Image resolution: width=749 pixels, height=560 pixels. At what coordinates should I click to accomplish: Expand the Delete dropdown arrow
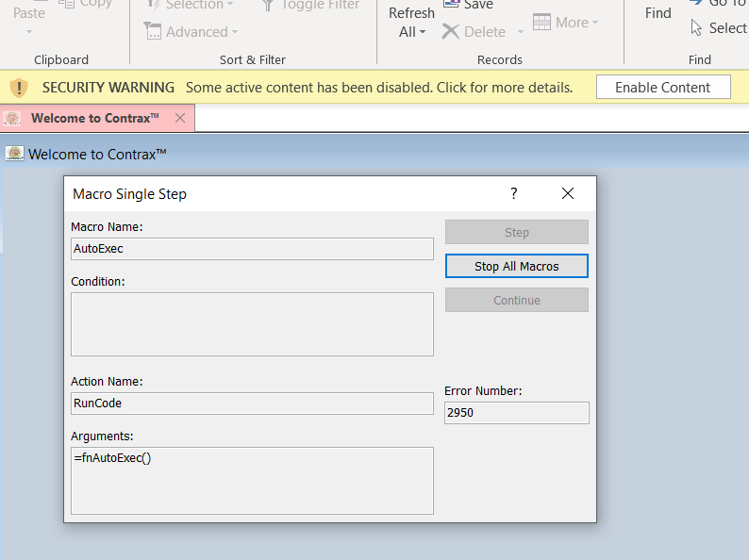pos(520,33)
